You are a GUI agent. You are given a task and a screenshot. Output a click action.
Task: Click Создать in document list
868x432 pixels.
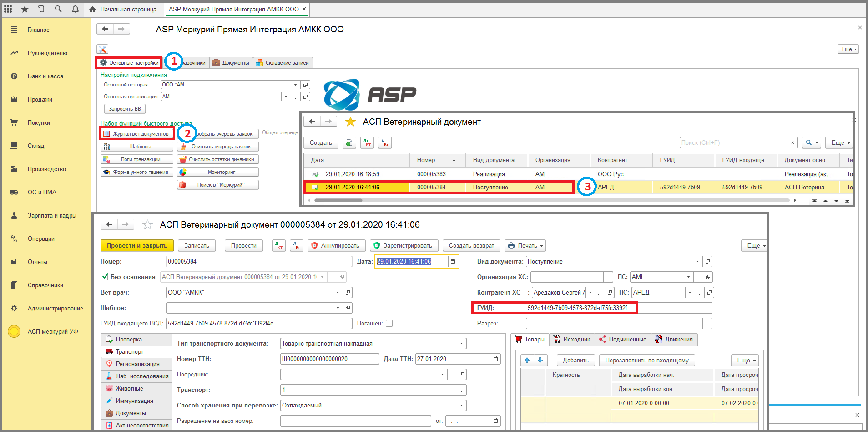point(321,142)
